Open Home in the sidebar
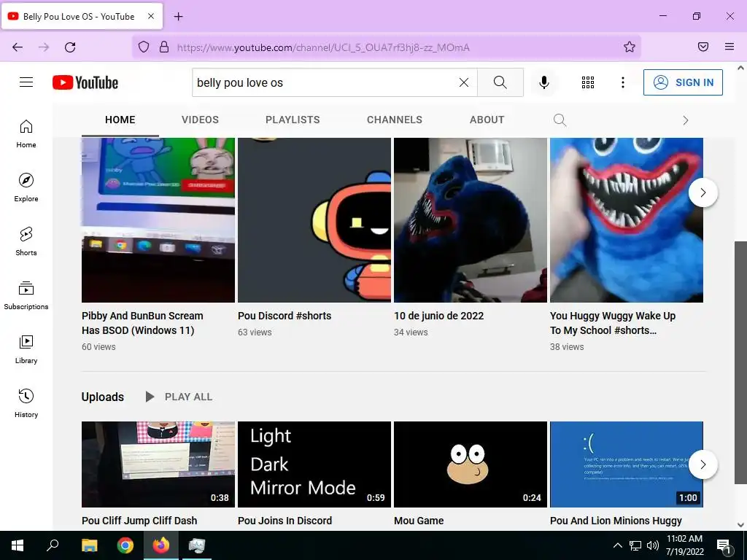 pos(26,134)
